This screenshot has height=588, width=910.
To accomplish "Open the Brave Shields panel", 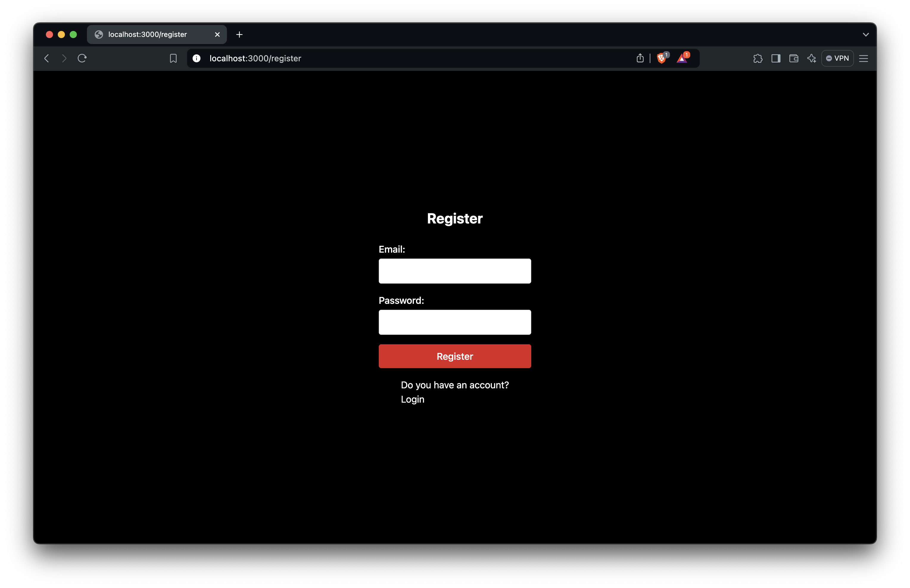I will pyautogui.click(x=661, y=58).
